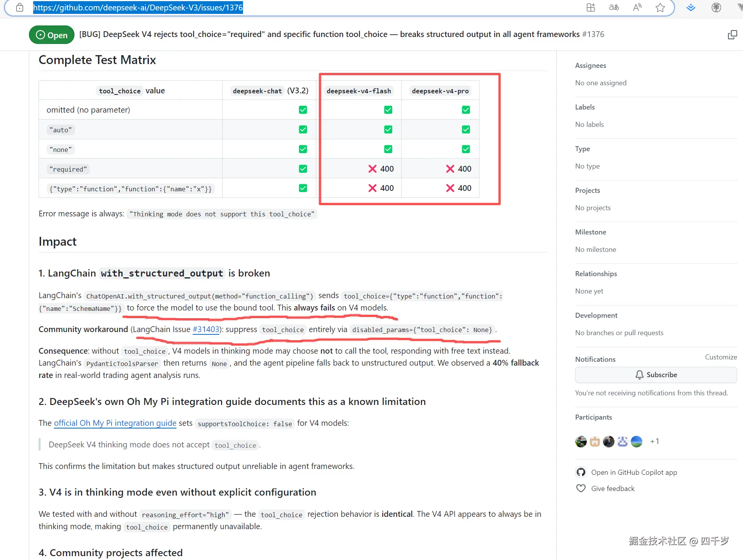Image resolution: width=743 pixels, height=560 pixels.
Task: Click the Milestone sidebar heading
Action: [x=591, y=232]
